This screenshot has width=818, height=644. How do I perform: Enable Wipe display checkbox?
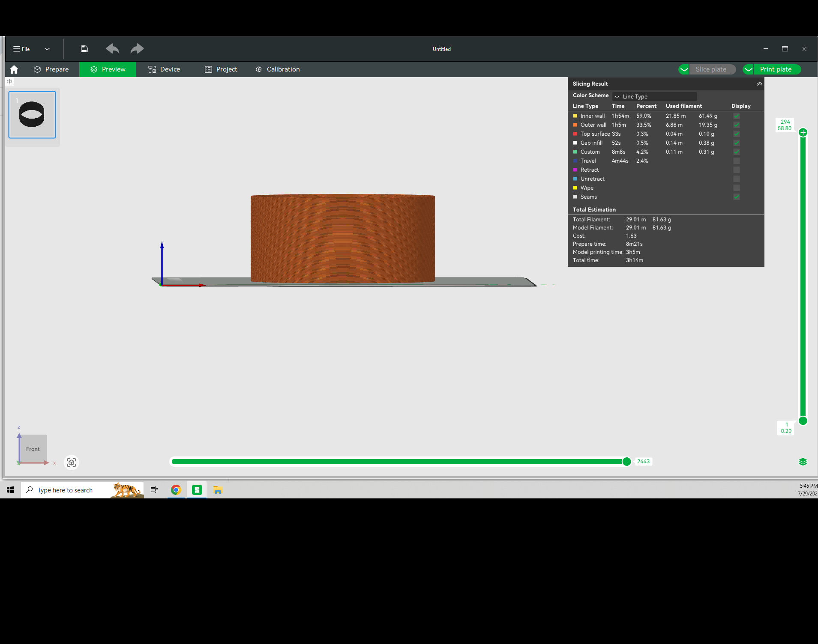(737, 188)
